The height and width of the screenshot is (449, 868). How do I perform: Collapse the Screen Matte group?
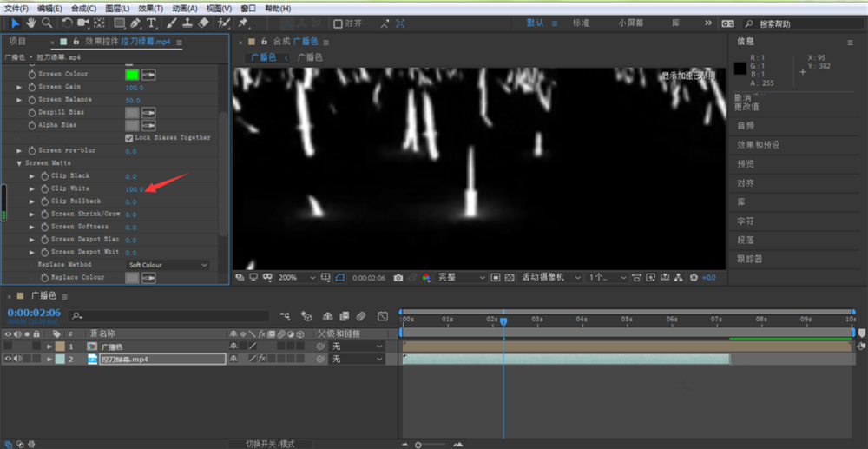point(19,163)
